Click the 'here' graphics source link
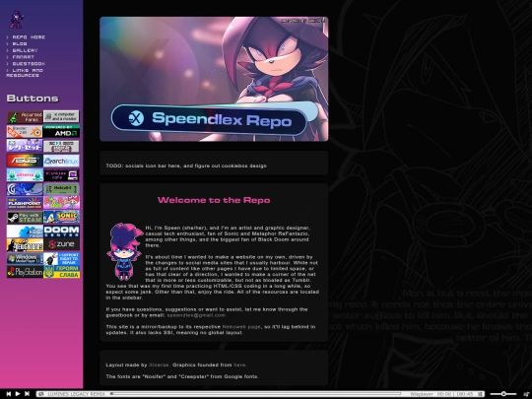The height and width of the screenshot is (399, 532). point(239,366)
